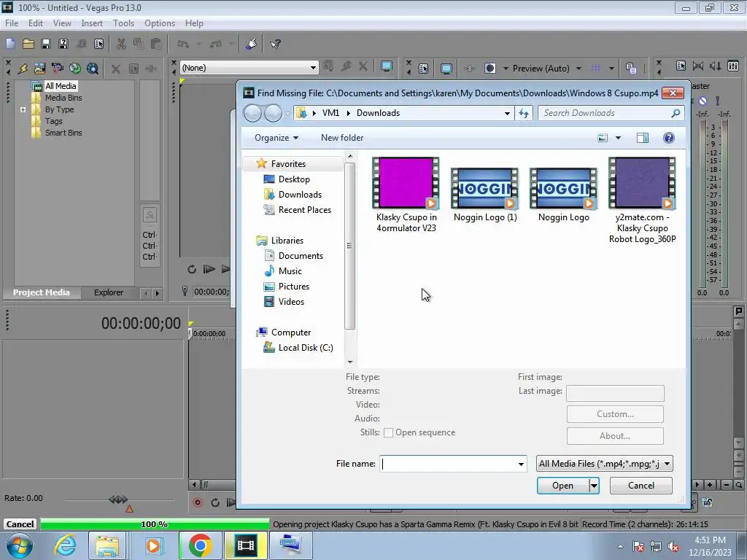
Task: Click the Open button in dialog
Action: click(562, 486)
